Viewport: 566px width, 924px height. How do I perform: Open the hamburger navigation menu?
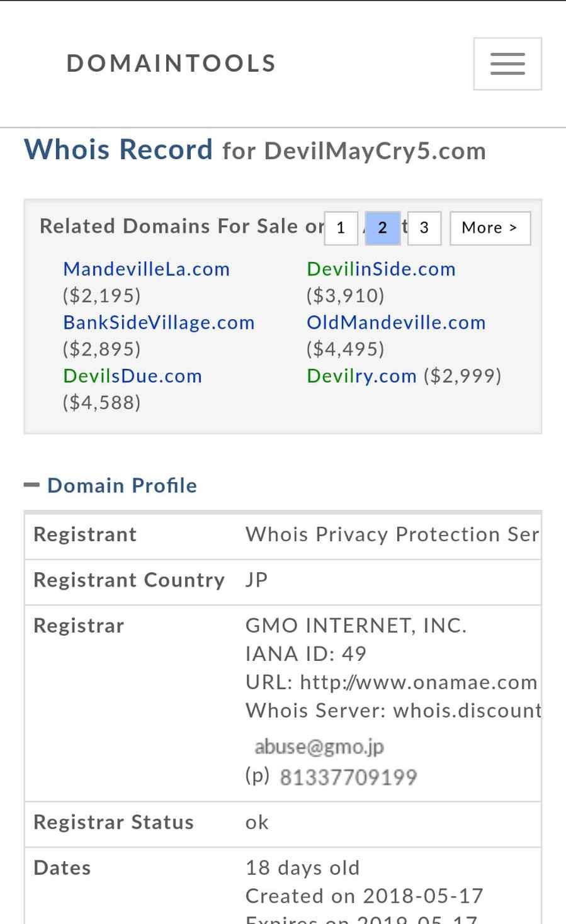(507, 64)
